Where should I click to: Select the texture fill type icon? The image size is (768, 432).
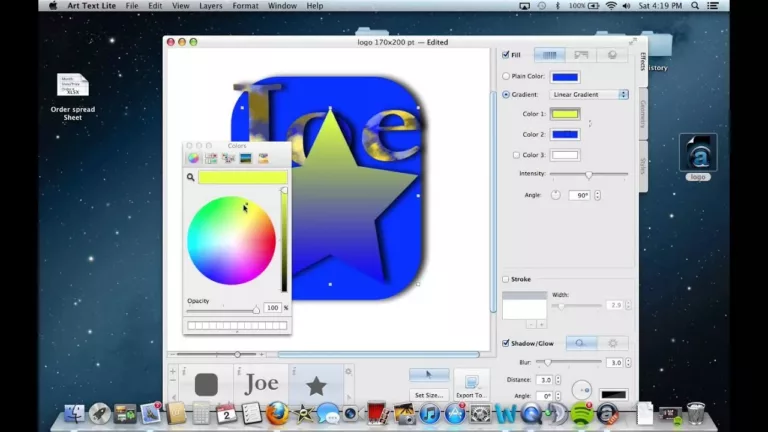(x=581, y=55)
